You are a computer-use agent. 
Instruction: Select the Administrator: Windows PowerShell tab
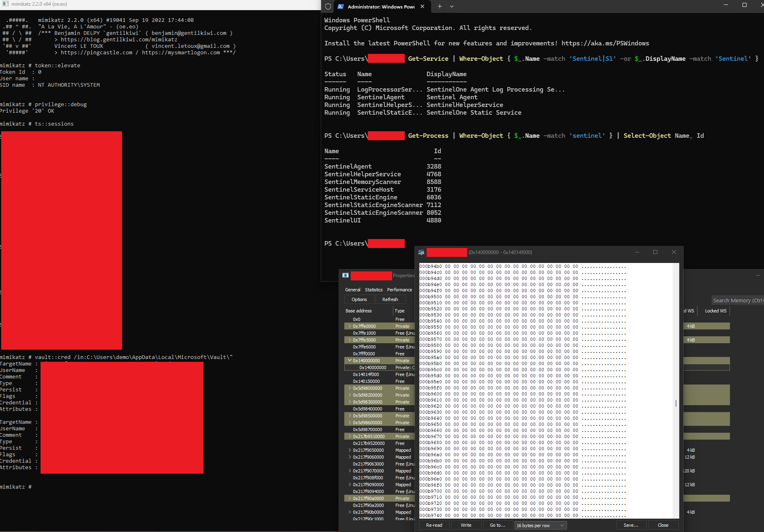point(381,6)
